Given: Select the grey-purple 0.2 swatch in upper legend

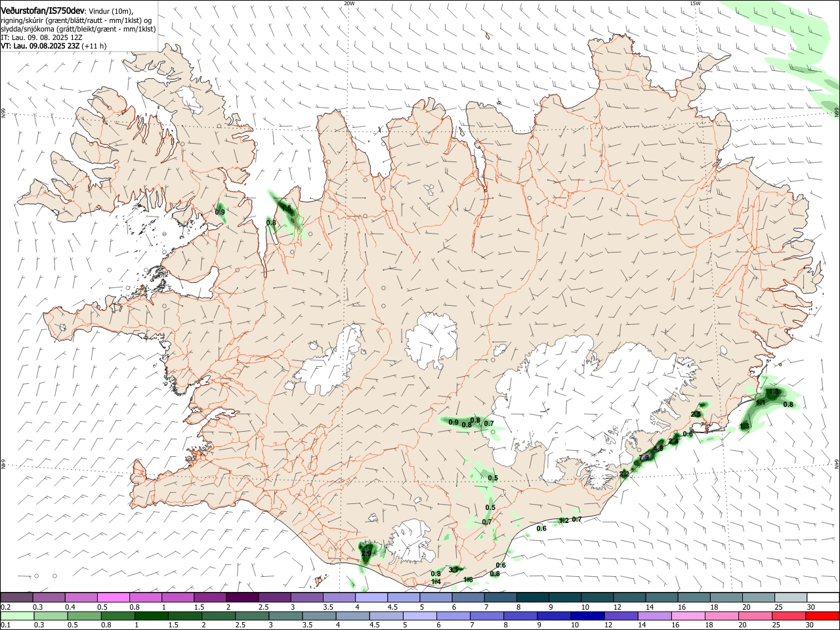Looking at the screenshot, I should coord(16,598).
